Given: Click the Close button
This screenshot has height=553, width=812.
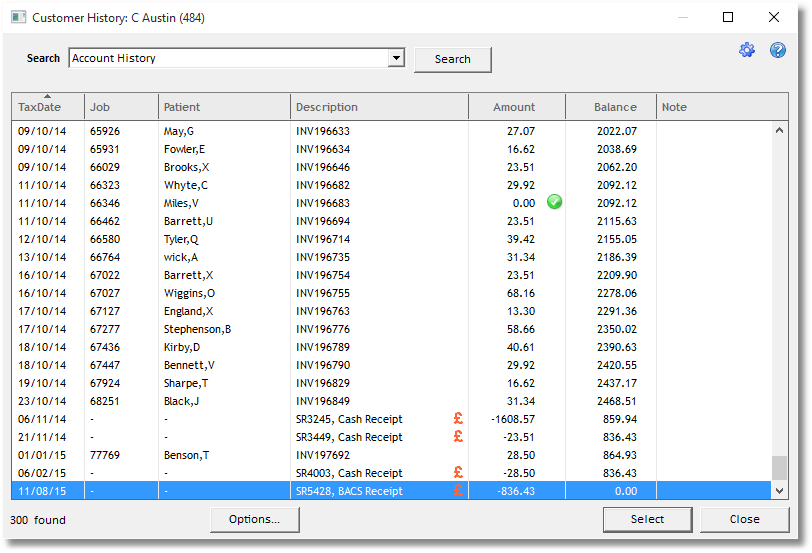Looking at the screenshot, I should pos(745,519).
